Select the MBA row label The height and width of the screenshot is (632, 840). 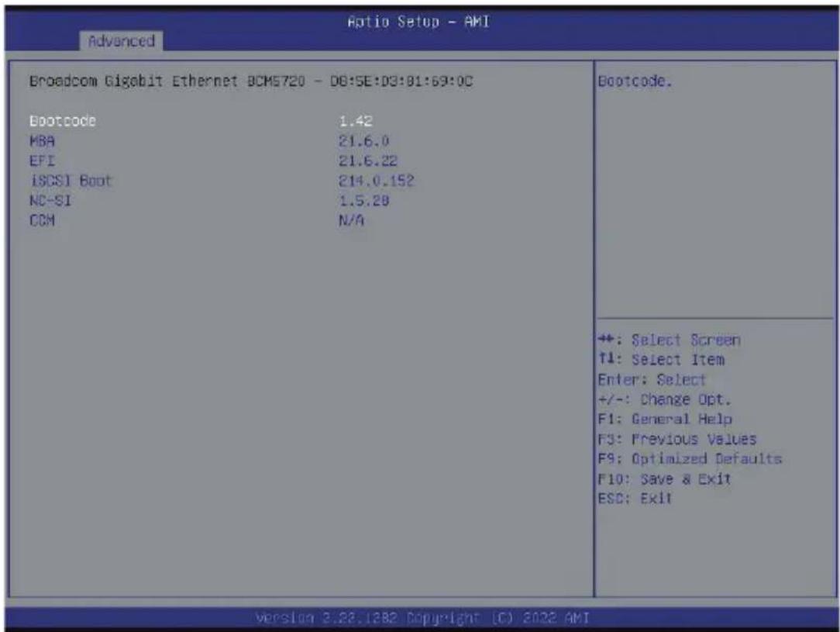pos(43,141)
